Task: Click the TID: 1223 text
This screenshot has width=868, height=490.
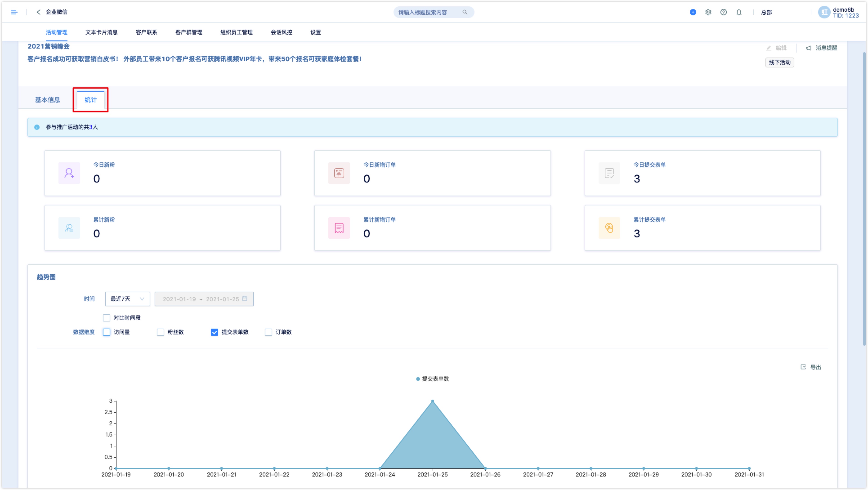Action: (x=846, y=16)
